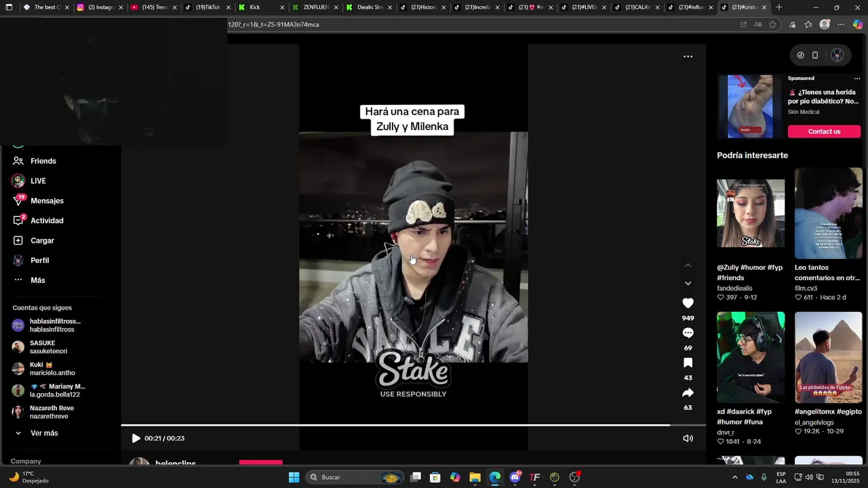The width and height of the screenshot is (868, 488).
Task: Click the taskbar Buscar search box
Action: pyautogui.click(x=355, y=477)
